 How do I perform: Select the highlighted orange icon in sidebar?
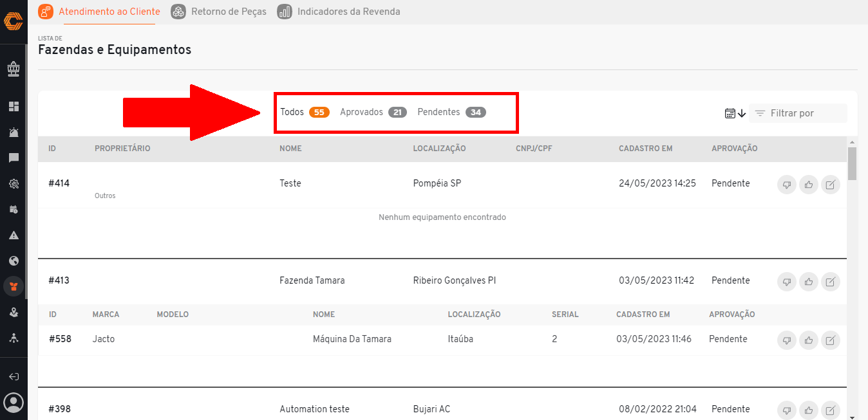pyautogui.click(x=14, y=286)
